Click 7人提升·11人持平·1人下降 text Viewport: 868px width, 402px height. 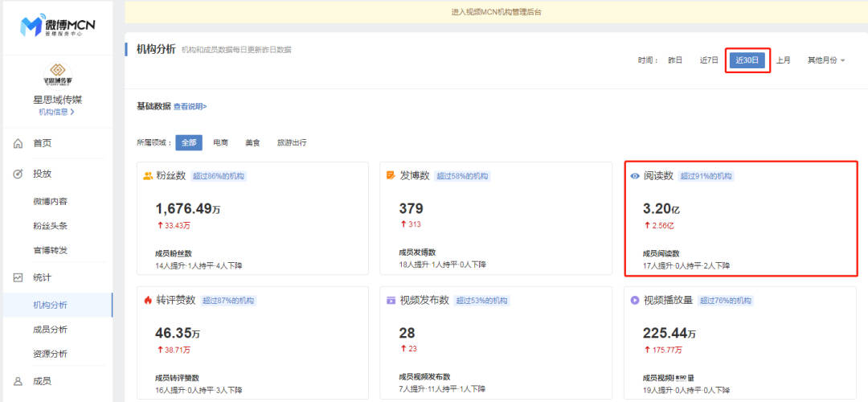[442, 389]
